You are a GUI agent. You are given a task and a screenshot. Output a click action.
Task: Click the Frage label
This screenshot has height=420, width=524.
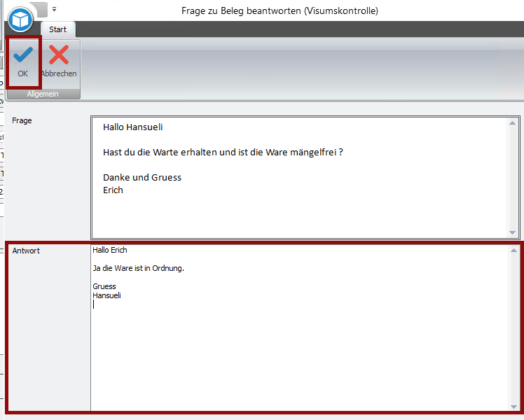[22, 120]
